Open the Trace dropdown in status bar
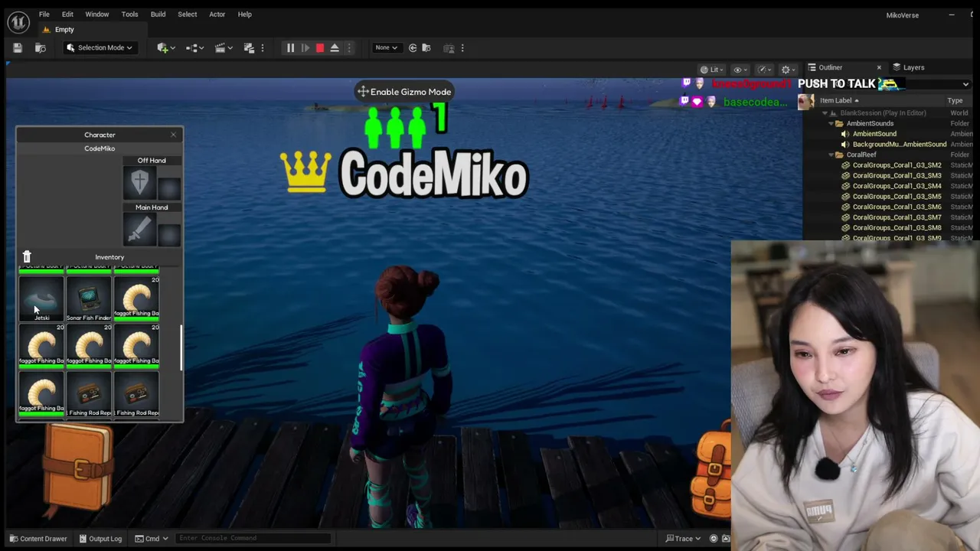The width and height of the screenshot is (980, 551). [684, 539]
